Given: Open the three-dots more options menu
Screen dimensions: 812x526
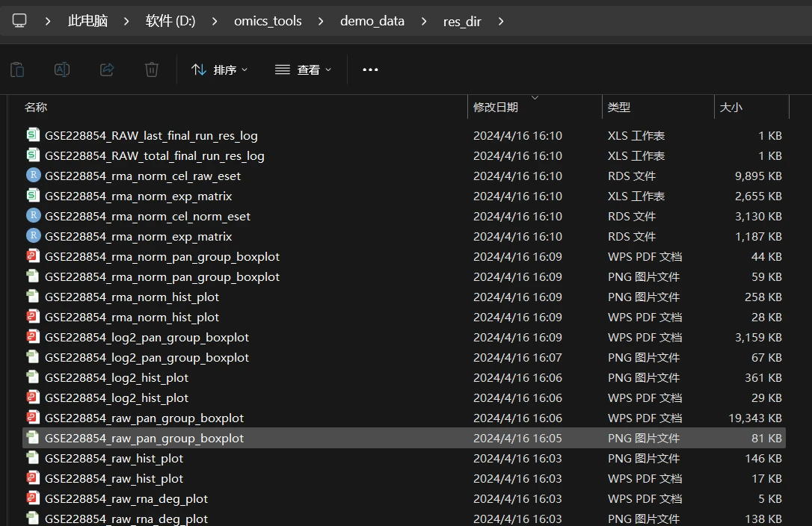Looking at the screenshot, I should pyautogui.click(x=370, y=69).
